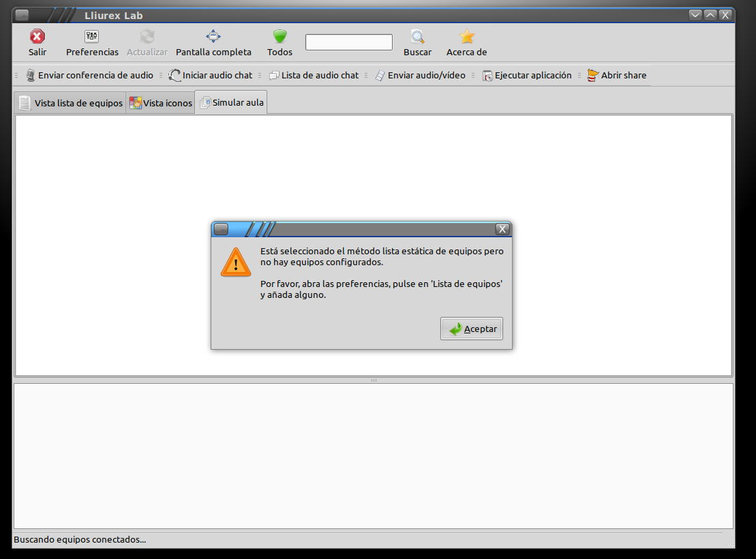756x559 pixels.
Task: Minimize the Lliurex Lab window
Action: point(695,15)
